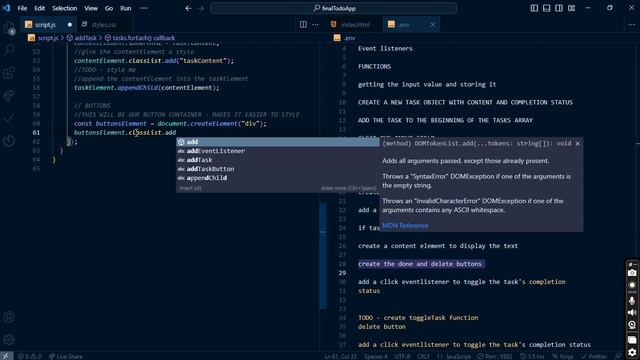The image size is (640, 360).
Task: Toggle the recorder microphone
Action: pos(632,300)
